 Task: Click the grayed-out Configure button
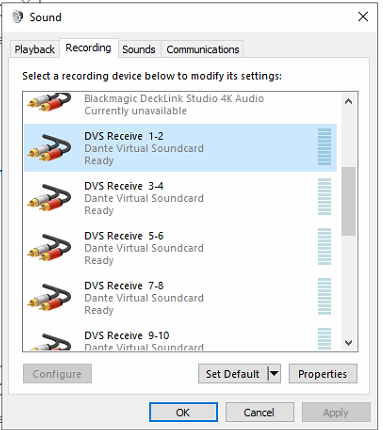click(x=57, y=374)
